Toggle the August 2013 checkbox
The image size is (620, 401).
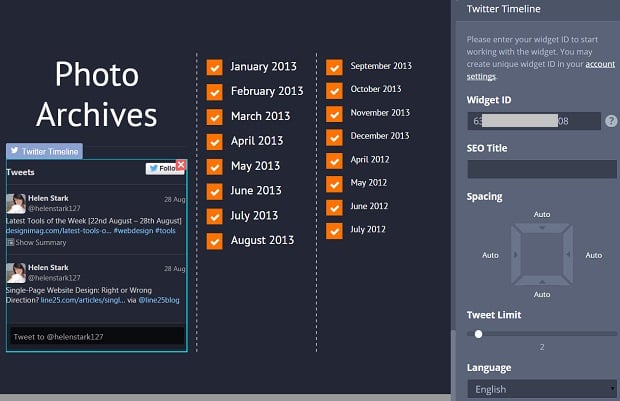[x=214, y=241]
